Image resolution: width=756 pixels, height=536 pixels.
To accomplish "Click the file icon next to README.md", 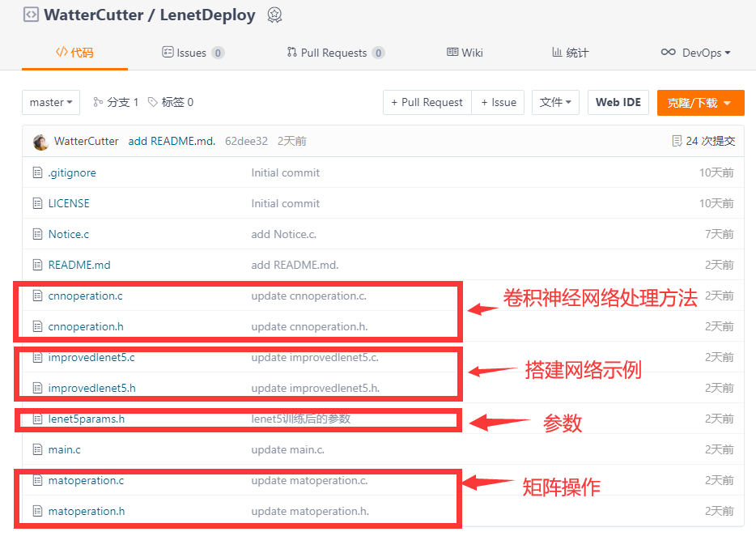I will 37,265.
